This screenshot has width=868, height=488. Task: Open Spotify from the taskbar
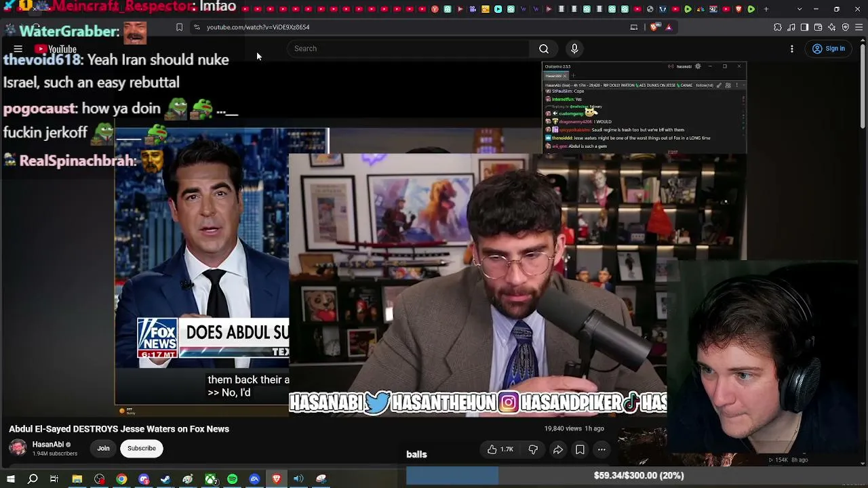click(233, 479)
